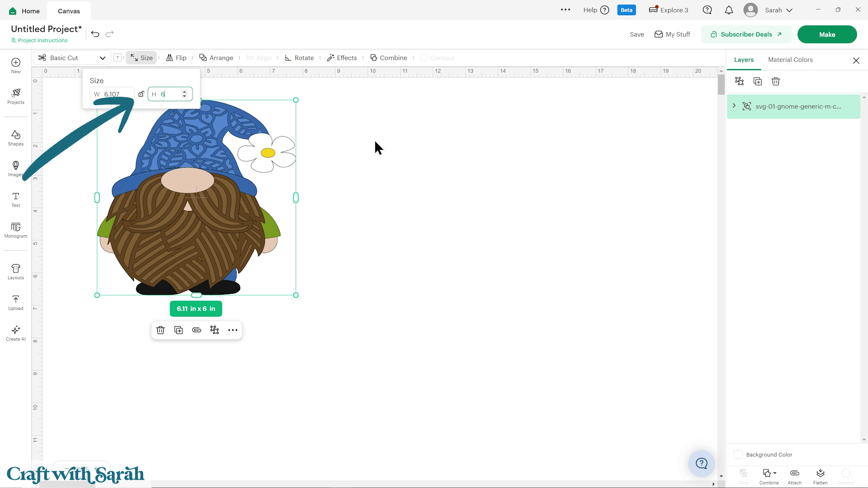Click the height input field
Screen dimensions: 868x488
coord(170,94)
